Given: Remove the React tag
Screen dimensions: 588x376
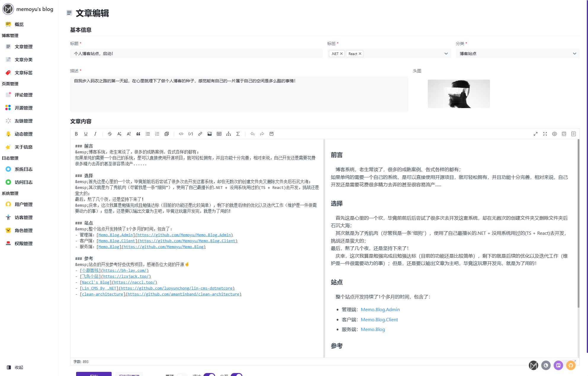Looking at the screenshot, I should [360, 54].
